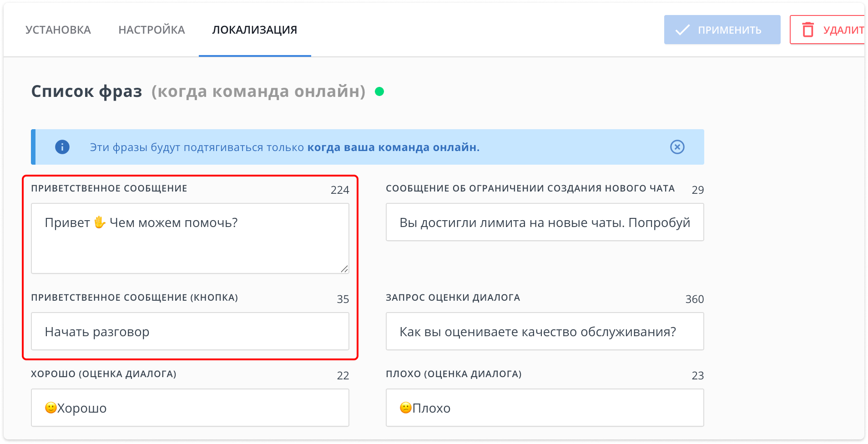This screenshot has height=444, width=868.
Task: Click the dialog rating request field
Action: click(544, 331)
